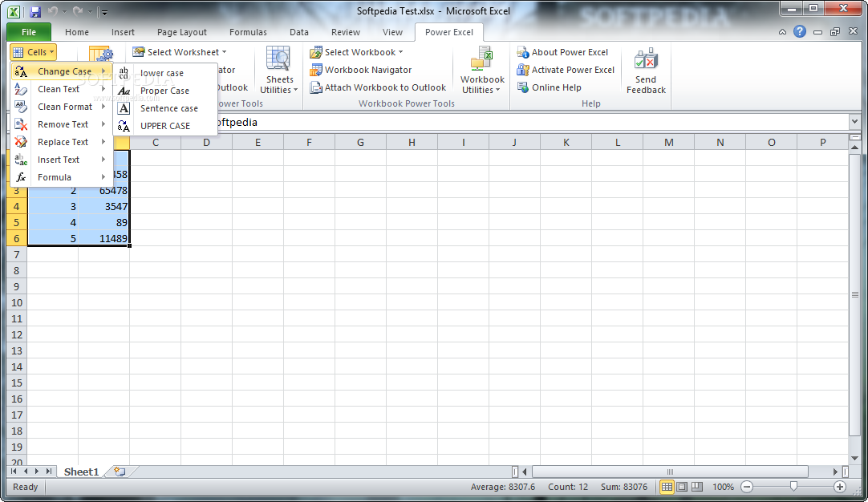Click the zoom out minus button
Image resolution: width=868 pixels, height=502 pixels.
(747, 487)
